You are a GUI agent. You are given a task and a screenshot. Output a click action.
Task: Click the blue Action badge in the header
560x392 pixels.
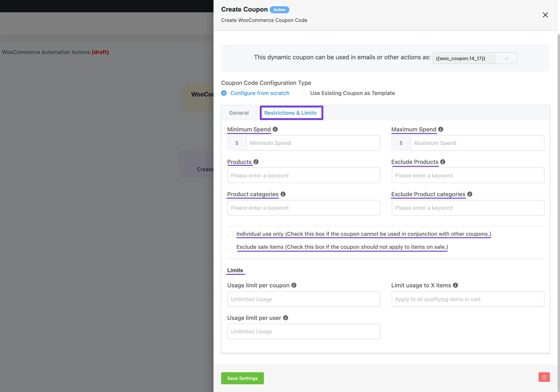(x=279, y=10)
